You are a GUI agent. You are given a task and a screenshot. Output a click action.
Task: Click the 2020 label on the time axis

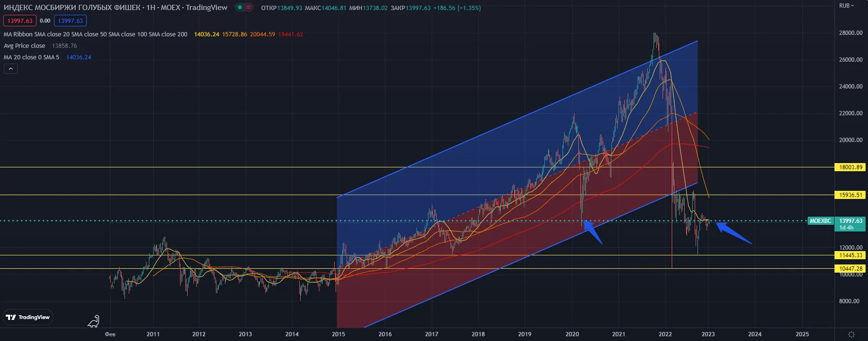[x=572, y=334]
